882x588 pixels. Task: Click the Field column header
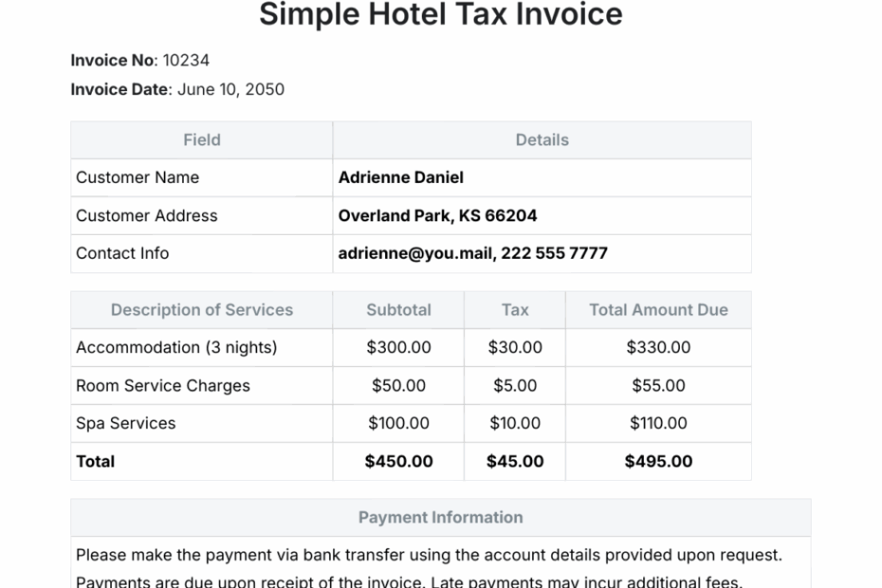tap(201, 139)
